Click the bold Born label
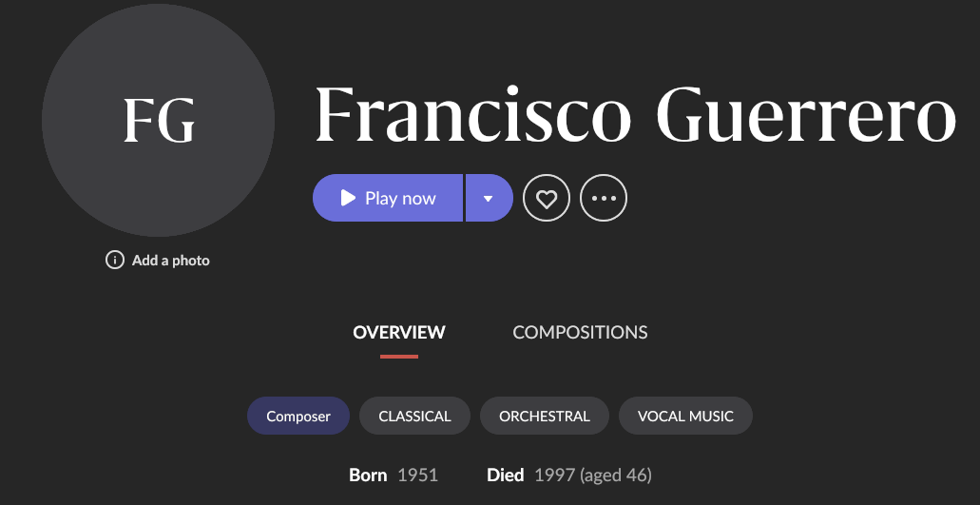This screenshot has height=505, width=980. pos(368,476)
